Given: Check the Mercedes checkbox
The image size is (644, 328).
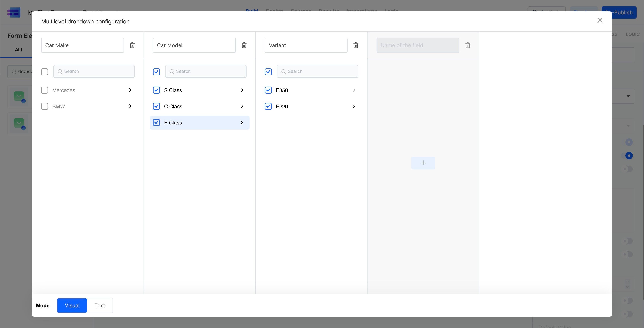Looking at the screenshot, I should coord(45,90).
